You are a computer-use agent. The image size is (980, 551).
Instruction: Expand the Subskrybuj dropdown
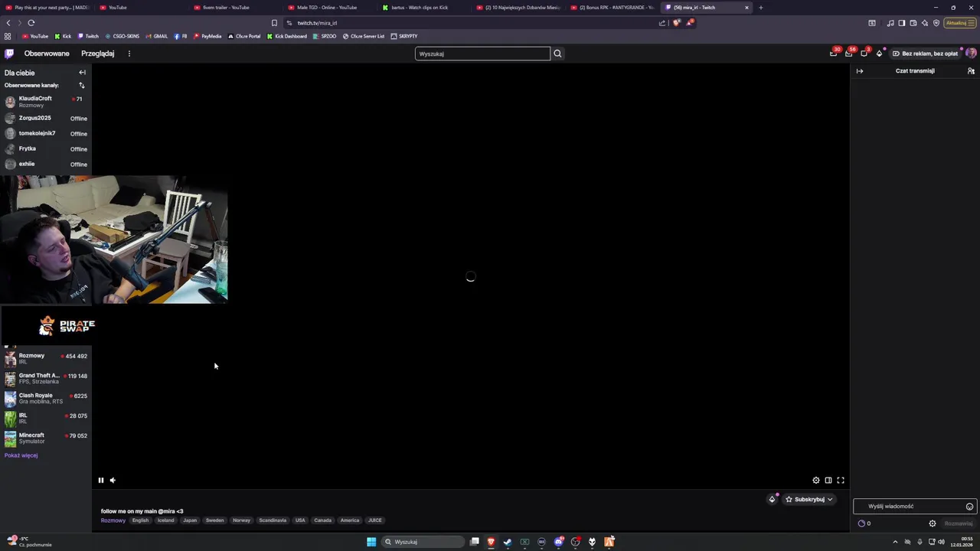click(809, 500)
